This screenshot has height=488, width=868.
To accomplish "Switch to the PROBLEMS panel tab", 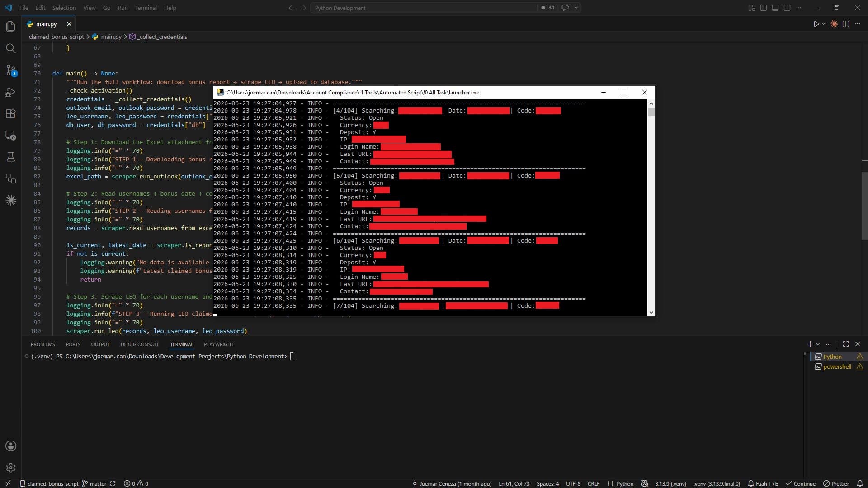I will click(x=43, y=344).
